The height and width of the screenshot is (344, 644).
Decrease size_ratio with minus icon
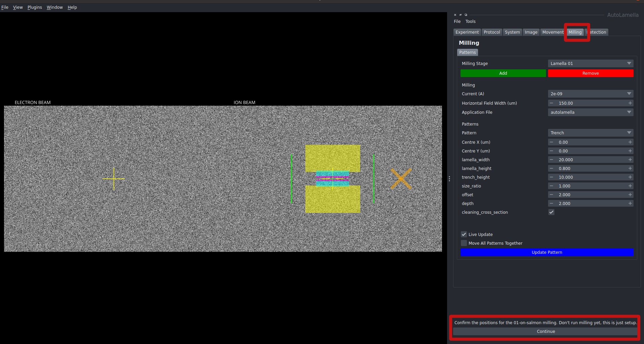click(551, 186)
